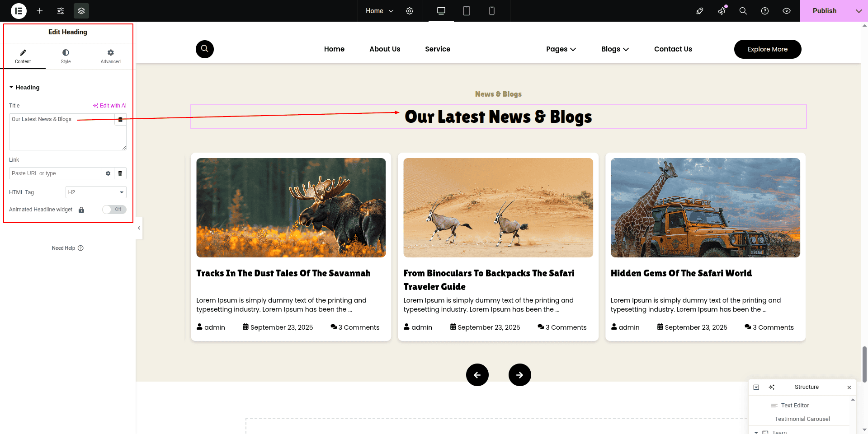Image resolution: width=868 pixels, height=434 pixels.
Task: Click the Paste URL link field
Action: point(55,173)
